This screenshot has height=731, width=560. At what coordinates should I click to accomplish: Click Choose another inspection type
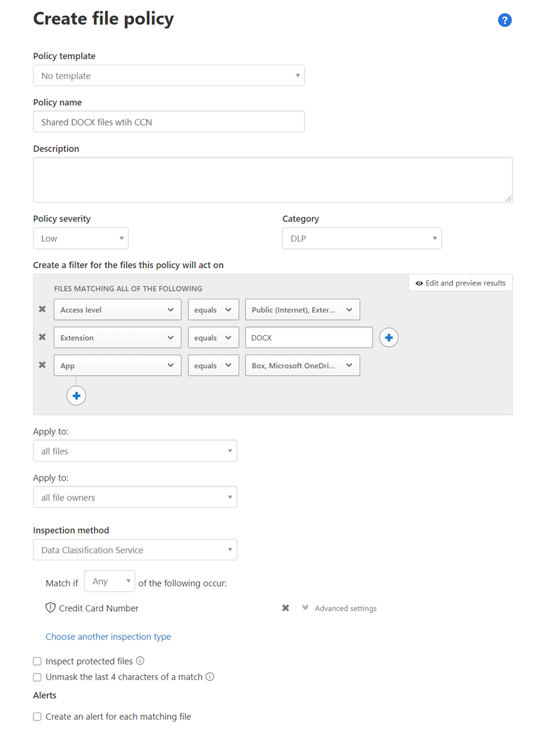tap(108, 636)
